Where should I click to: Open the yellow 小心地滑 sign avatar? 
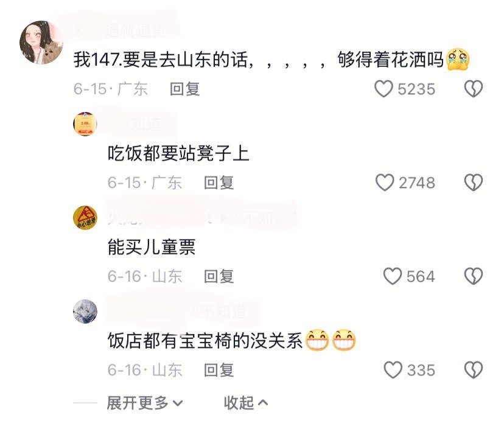[x=85, y=217]
